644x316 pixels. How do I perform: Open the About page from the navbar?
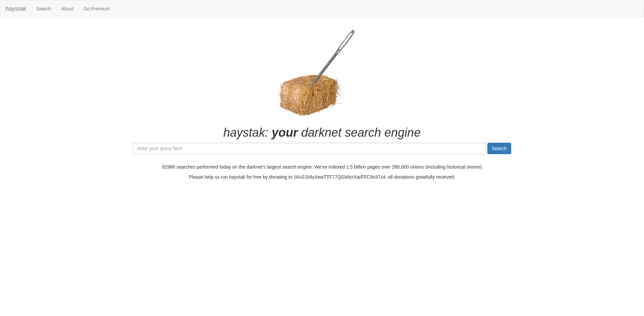(x=67, y=9)
